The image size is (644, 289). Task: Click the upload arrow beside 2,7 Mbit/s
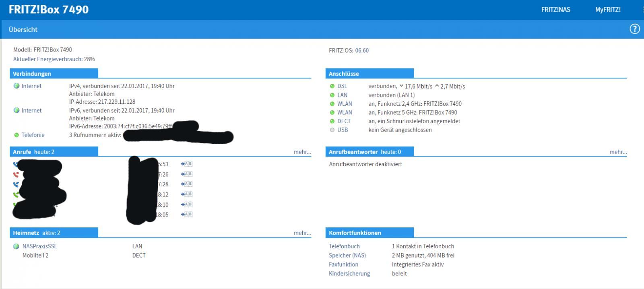(x=437, y=86)
